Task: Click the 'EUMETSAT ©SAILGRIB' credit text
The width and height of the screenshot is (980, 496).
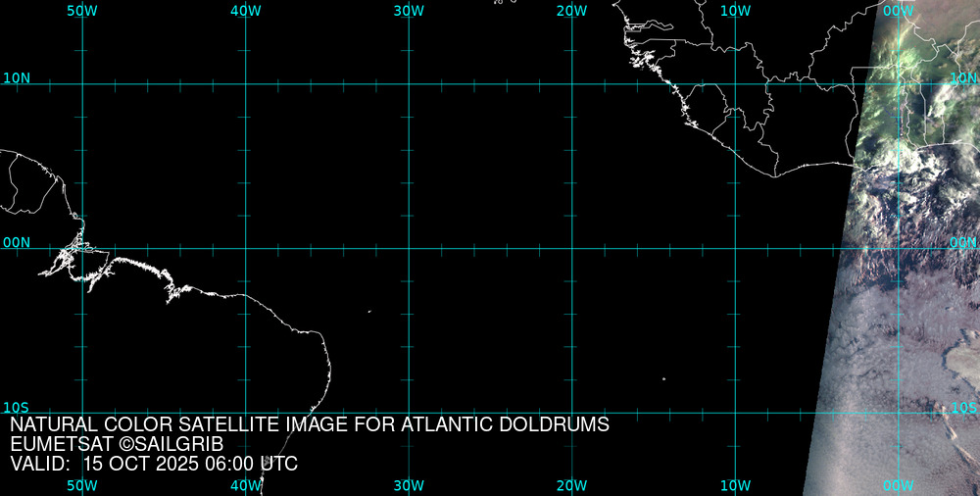Action: 123,445
